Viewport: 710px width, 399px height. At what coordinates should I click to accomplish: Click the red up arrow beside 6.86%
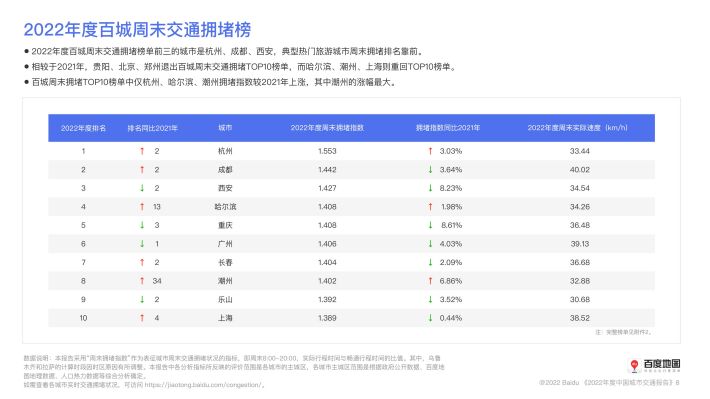click(430, 281)
